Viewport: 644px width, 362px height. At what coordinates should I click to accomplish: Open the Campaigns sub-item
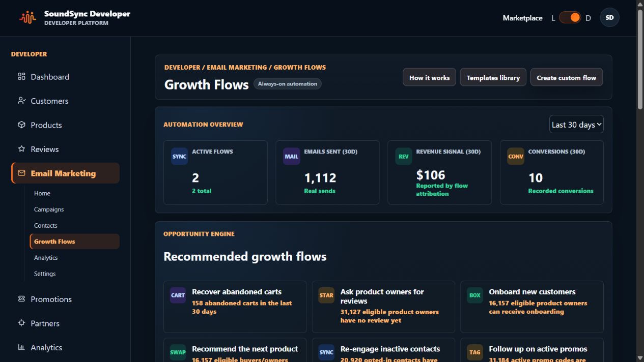point(74,209)
